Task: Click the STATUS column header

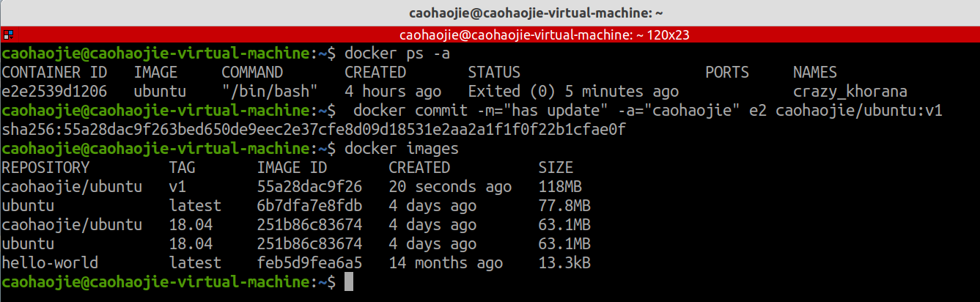Action: point(494,73)
